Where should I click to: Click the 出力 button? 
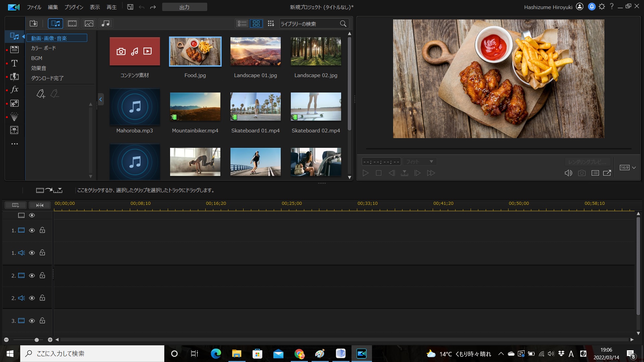184,7
